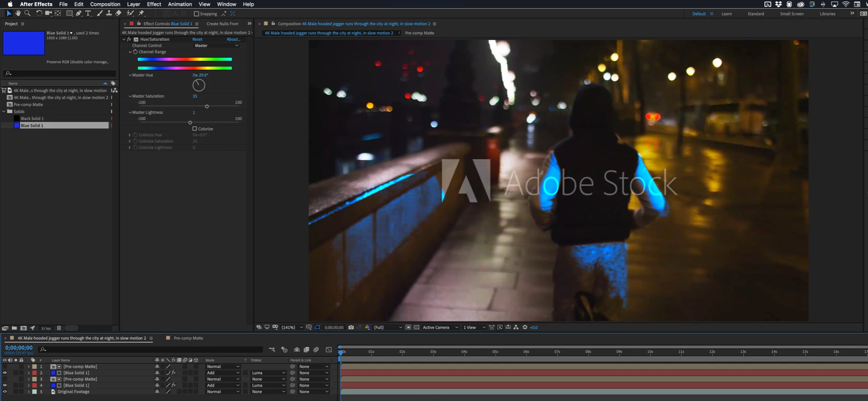868x401 pixels.
Task: Click the Master Saturation slider handle
Action: click(207, 107)
